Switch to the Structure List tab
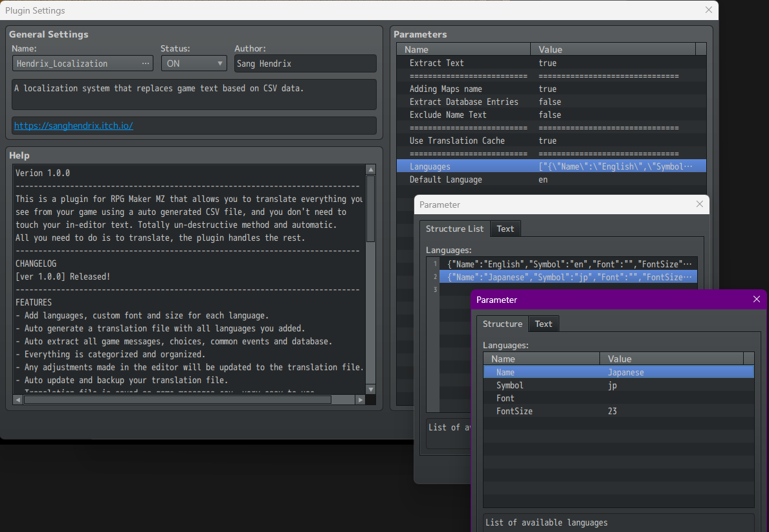The image size is (769, 532). point(454,228)
